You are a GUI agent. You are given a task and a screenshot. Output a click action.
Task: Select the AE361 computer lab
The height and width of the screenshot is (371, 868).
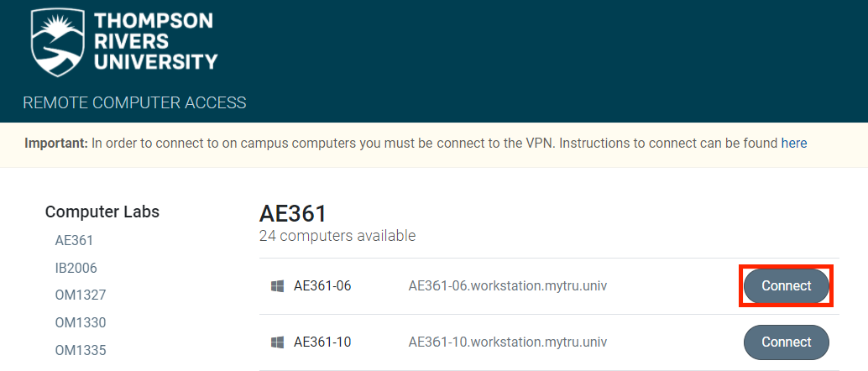click(74, 240)
